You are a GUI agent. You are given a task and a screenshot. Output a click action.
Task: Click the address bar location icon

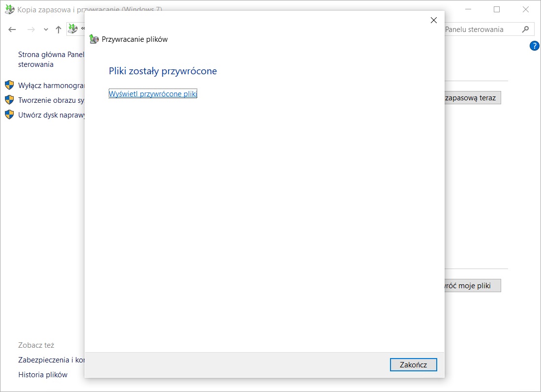pyautogui.click(x=73, y=29)
